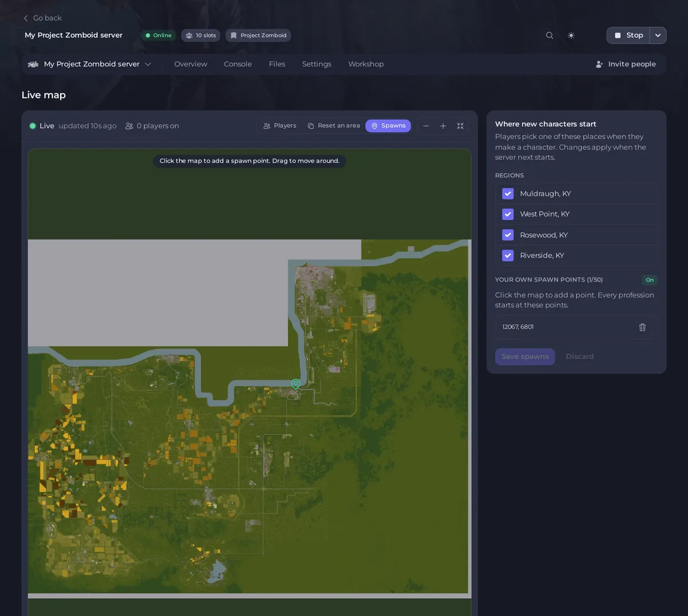This screenshot has height=616, width=688.
Task: Select the Spawns map mode
Action: [388, 126]
